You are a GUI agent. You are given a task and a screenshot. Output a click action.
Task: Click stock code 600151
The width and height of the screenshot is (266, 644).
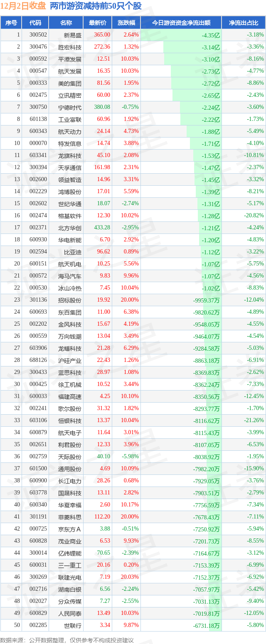coord(38,264)
